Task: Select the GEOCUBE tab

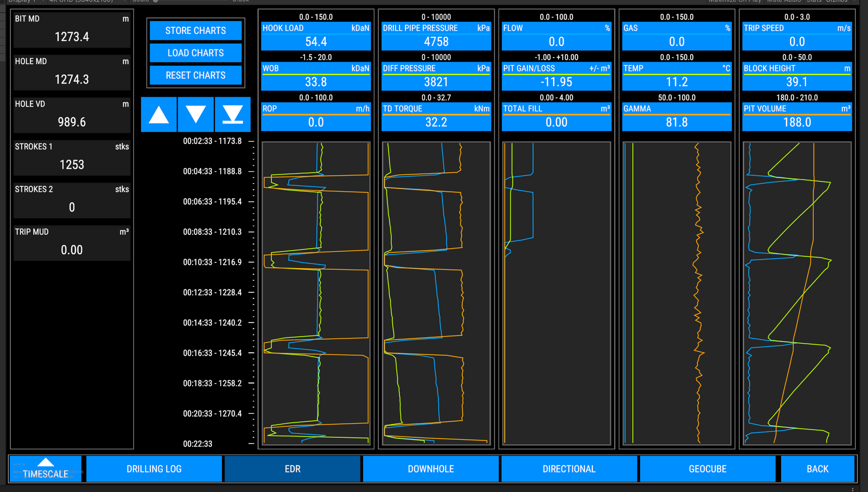Action: (x=707, y=469)
